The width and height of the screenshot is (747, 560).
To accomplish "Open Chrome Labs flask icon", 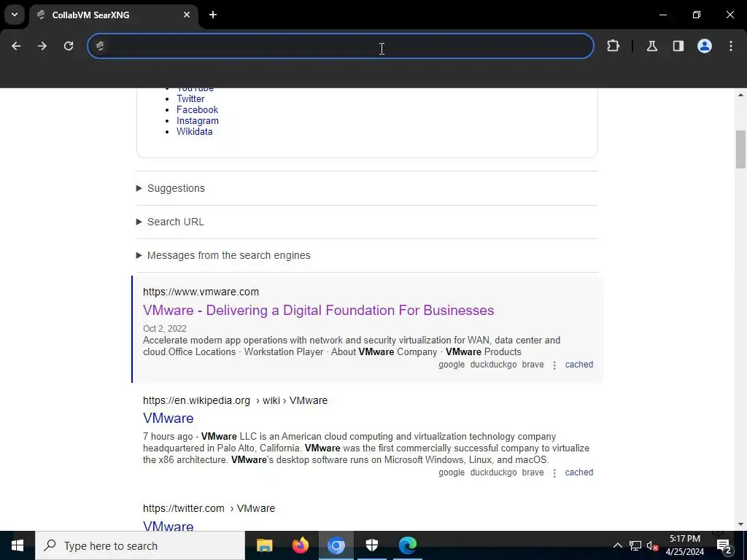I will click(x=652, y=46).
